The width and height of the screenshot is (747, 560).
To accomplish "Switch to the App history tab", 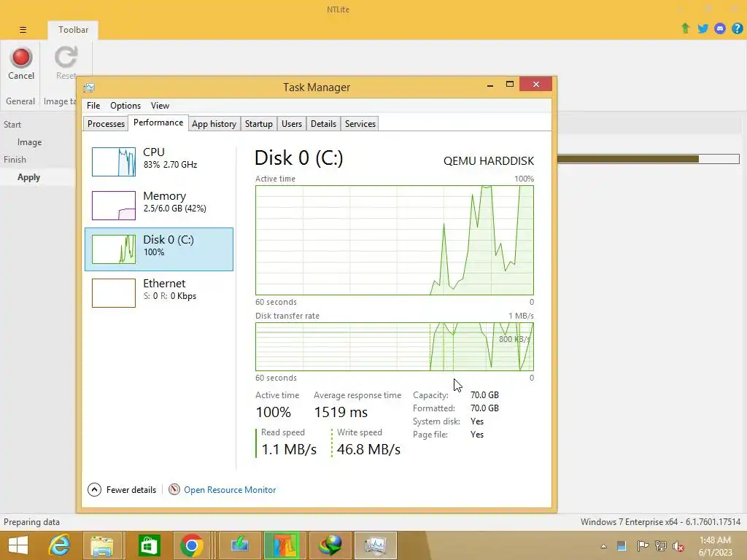I will 214,124.
